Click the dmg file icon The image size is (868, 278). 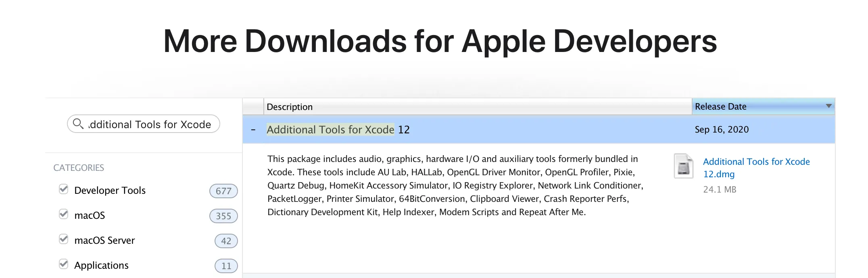pos(684,166)
